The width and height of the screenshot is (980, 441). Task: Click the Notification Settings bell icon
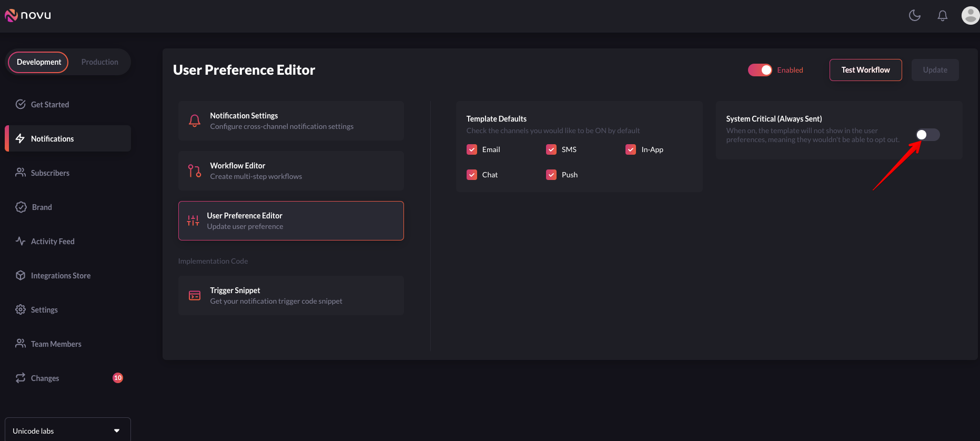(x=195, y=121)
